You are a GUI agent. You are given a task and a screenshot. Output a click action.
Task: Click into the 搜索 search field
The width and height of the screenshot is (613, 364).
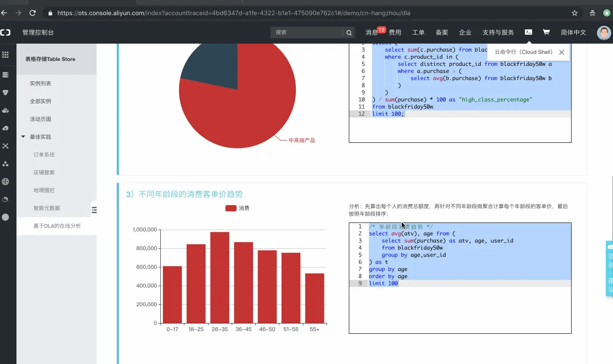click(x=307, y=32)
